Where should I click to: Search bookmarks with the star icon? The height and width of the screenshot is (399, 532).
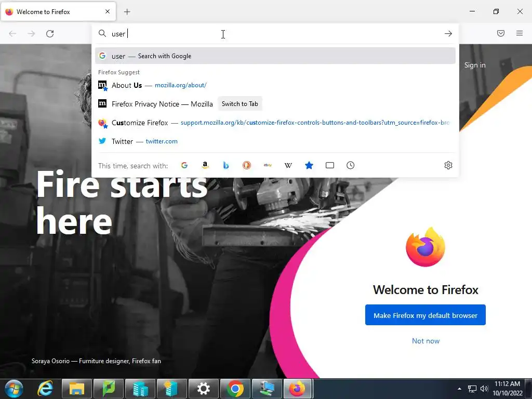(309, 165)
